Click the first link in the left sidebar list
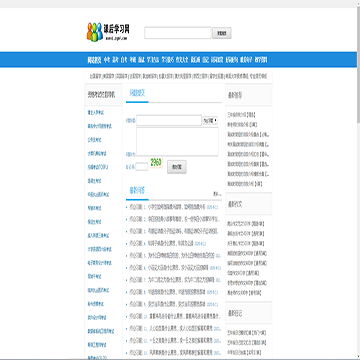This screenshot has height=360, width=360. tap(96, 113)
